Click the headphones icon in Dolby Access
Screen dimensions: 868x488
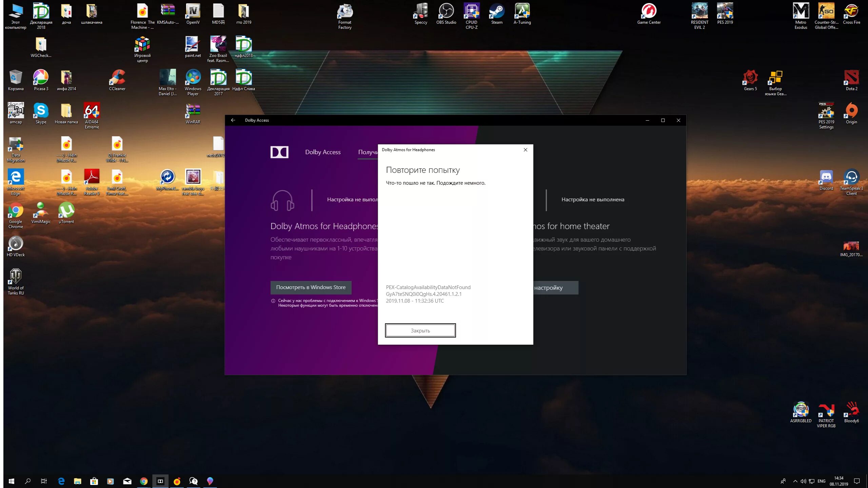282,201
